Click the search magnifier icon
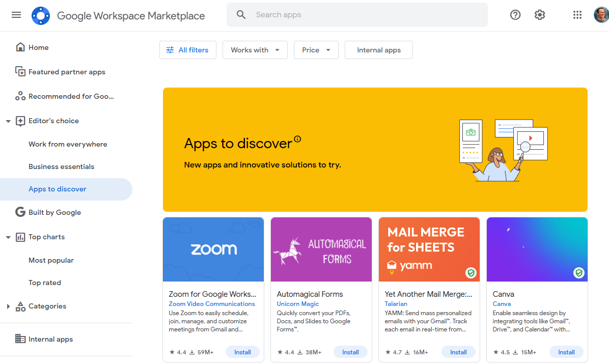 241,15
